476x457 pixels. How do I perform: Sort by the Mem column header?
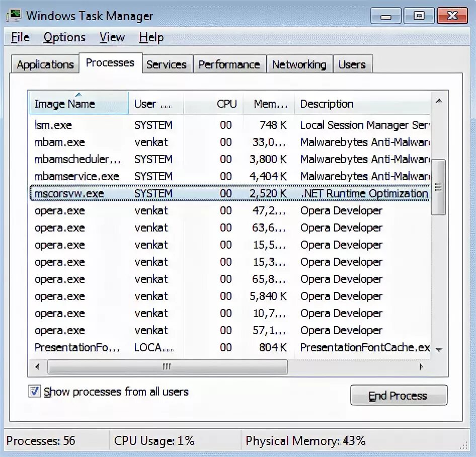point(269,103)
